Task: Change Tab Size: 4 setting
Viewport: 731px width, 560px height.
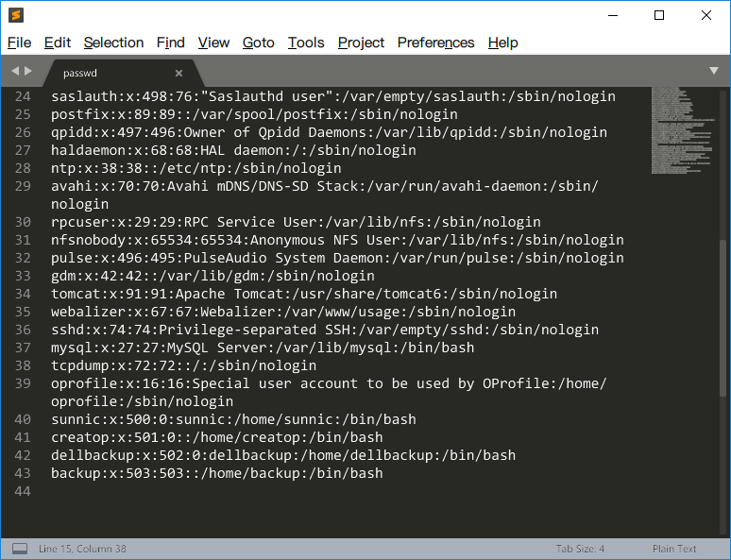Action: [580, 549]
